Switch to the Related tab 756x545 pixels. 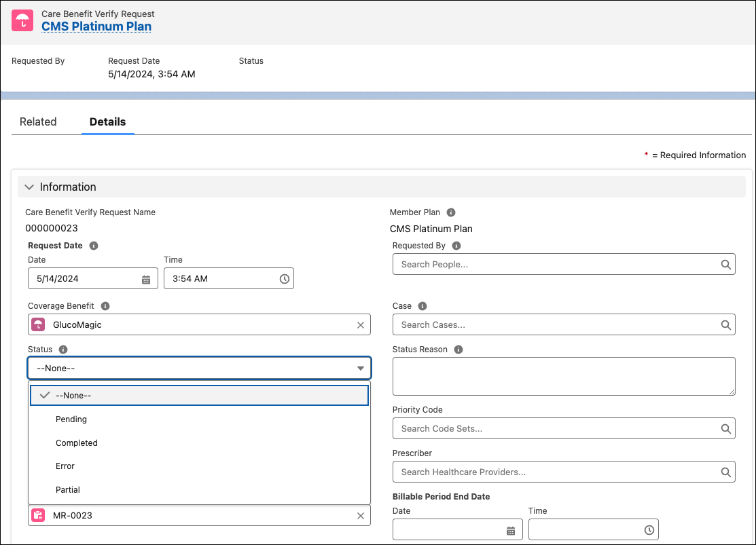38,122
